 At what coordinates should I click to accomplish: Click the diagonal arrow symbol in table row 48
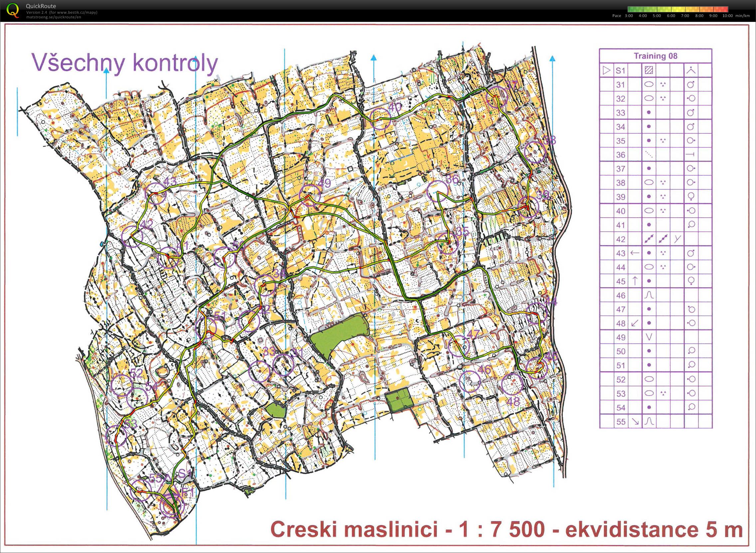coord(635,323)
